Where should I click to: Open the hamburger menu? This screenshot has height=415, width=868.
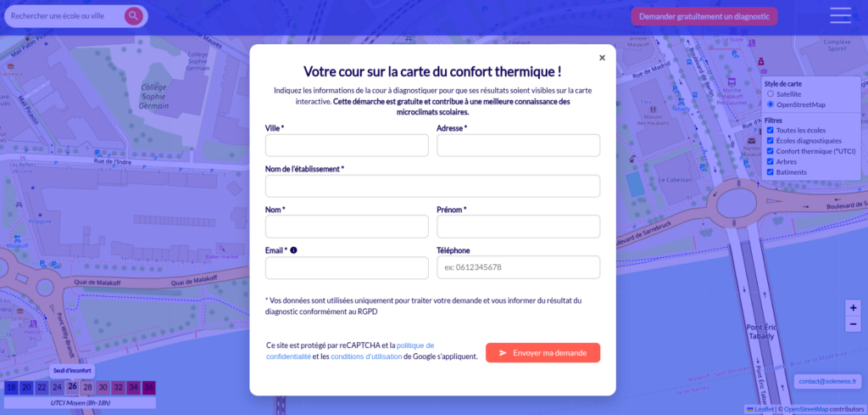pos(840,15)
